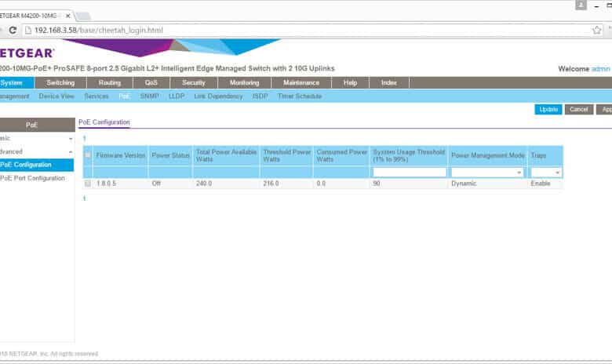Go to the LLDP submenu
The image size is (612, 364).
tap(177, 96)
